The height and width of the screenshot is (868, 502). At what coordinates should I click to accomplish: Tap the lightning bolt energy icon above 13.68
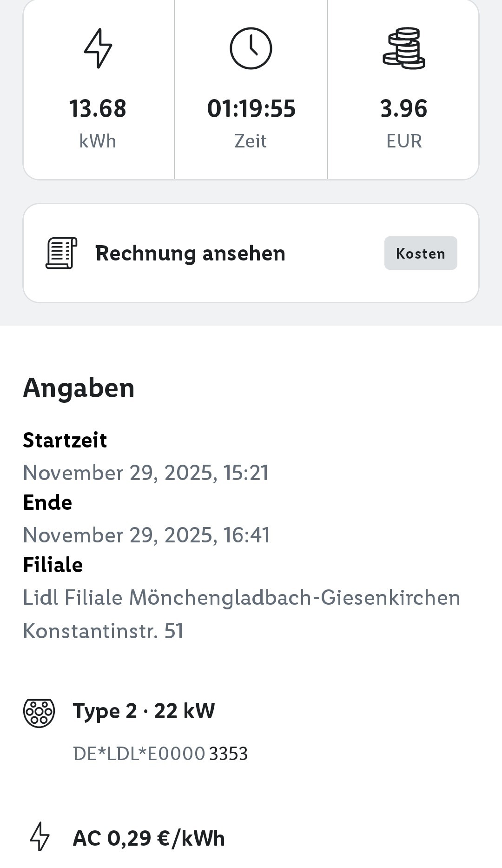(98, 48)
